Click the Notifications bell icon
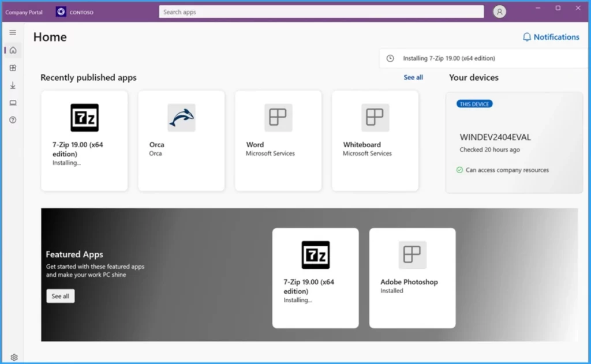The width and height of the screenshot is (591, 364). [x=526, y=37]
